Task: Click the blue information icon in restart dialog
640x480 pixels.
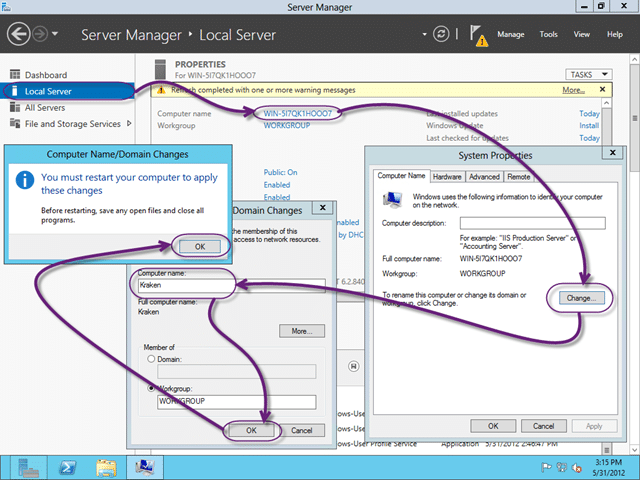Action: click(x=25, y=180)
